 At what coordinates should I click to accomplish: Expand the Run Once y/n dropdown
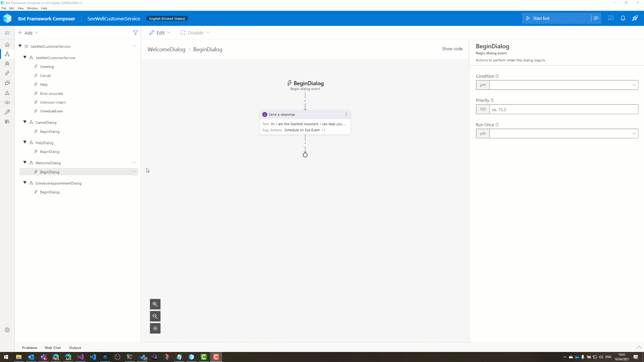point(634,133)
